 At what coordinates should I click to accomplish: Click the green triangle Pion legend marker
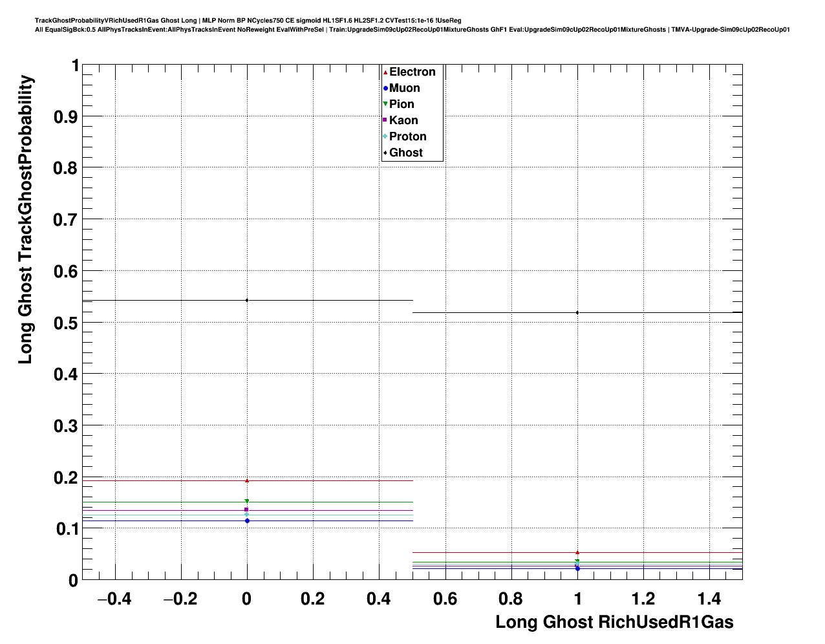coord(385,104)
